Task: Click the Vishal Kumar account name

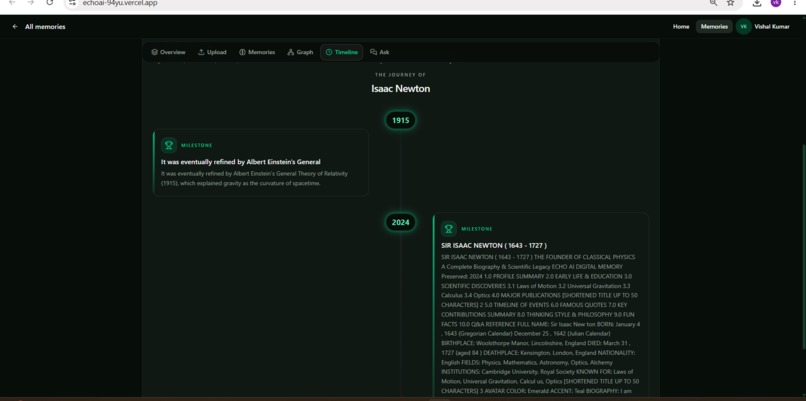Action: [x=772, y=27]
